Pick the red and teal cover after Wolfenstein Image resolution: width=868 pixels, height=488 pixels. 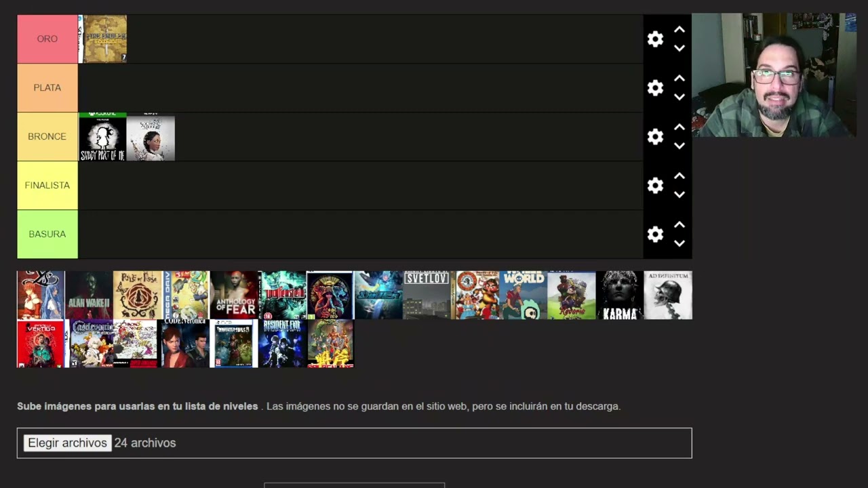[330, 296]
